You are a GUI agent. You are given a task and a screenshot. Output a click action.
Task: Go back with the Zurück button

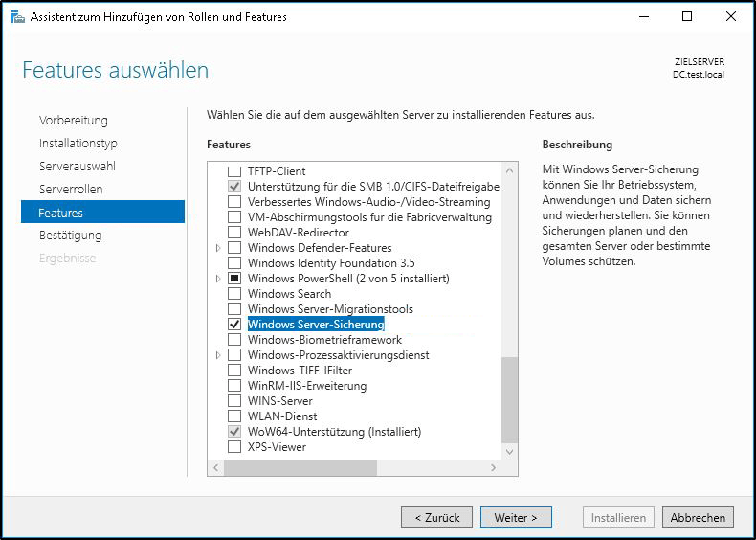click(437, 517)
